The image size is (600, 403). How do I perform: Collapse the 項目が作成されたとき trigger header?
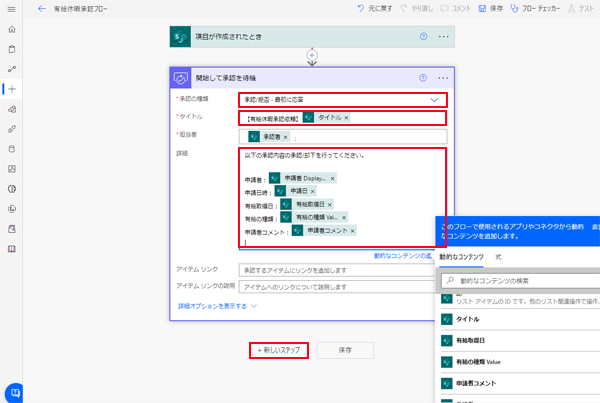[x=312, y=37]
